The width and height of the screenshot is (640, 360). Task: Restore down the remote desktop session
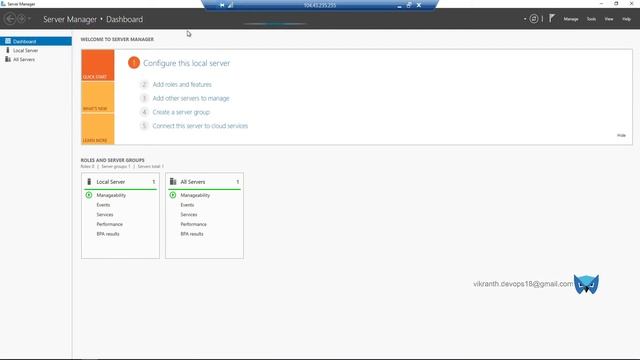coord(409,5)
